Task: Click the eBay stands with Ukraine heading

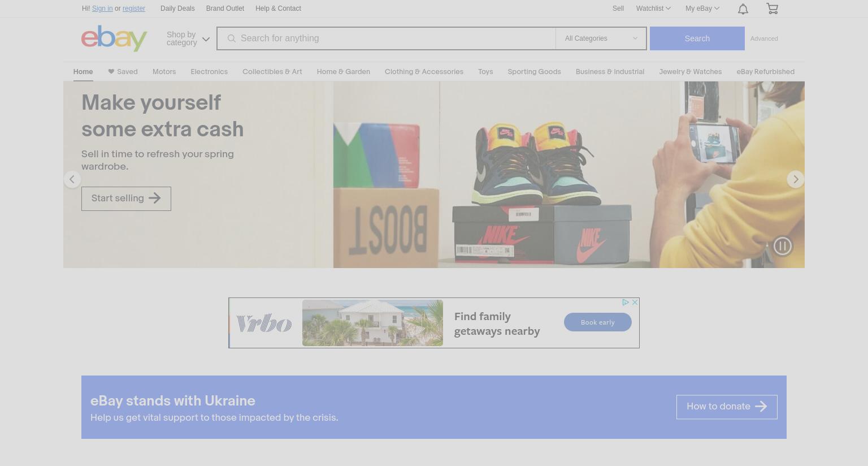Action: (x=173, y=401)
